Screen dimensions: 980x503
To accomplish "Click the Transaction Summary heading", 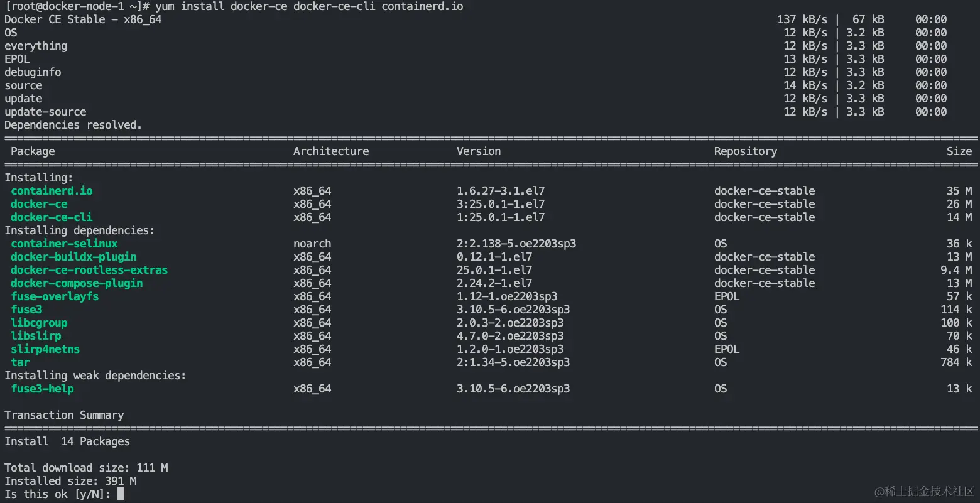I will click(64, 414).
